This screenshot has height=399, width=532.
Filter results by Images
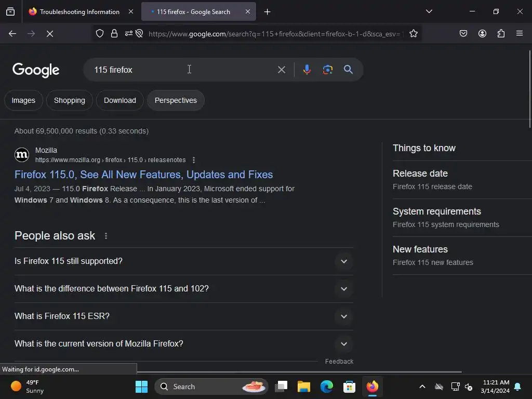tap(23, 100)
